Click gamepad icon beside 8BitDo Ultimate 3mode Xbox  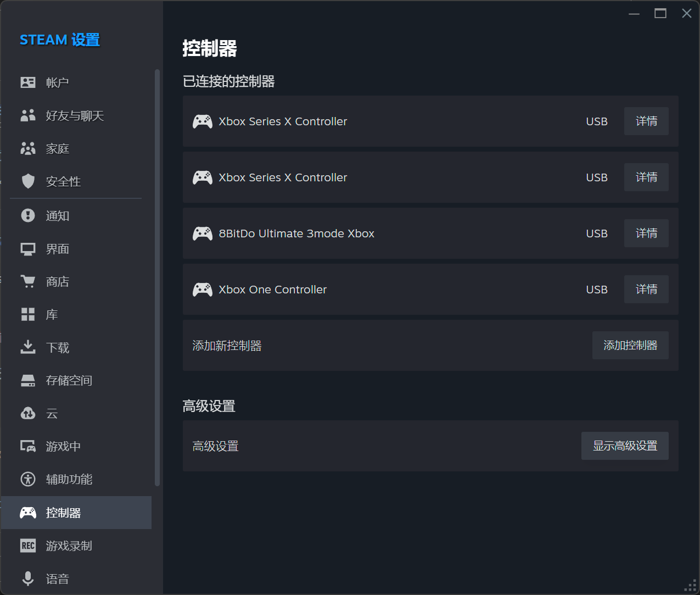203,233
